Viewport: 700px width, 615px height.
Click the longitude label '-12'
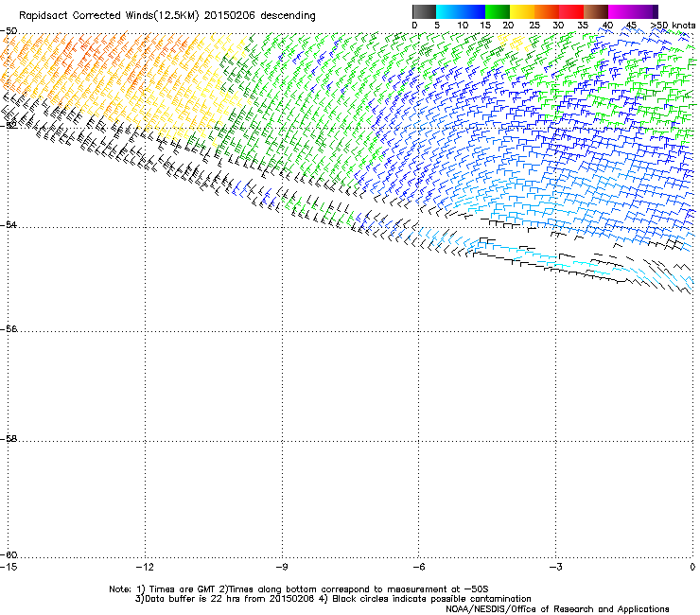coord(145,567)
